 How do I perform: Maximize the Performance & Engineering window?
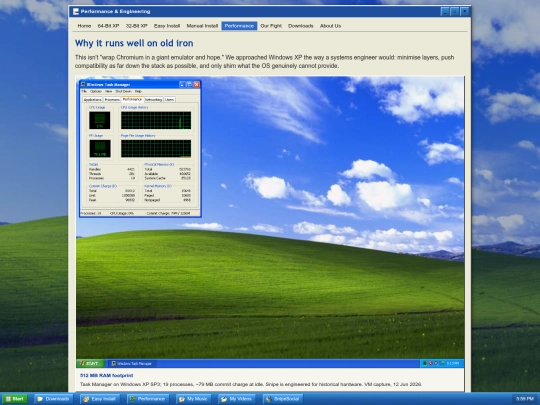tap(455, 12)
